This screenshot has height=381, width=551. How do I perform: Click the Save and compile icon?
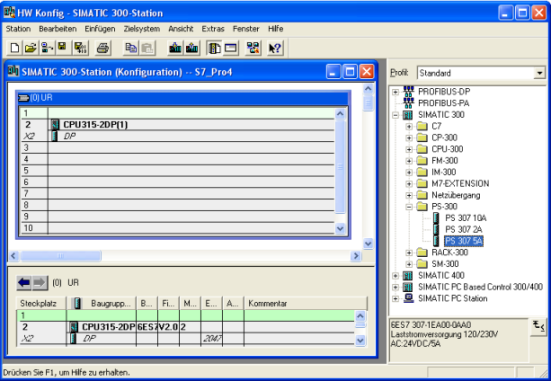tap(80, 48)
